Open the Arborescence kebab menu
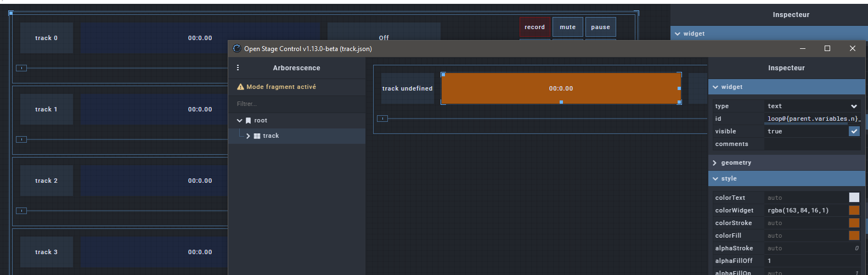 tap(238, 68)
